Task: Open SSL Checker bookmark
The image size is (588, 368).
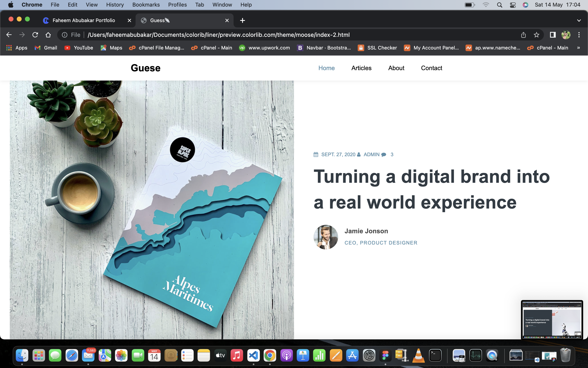Action: [378, 48]
